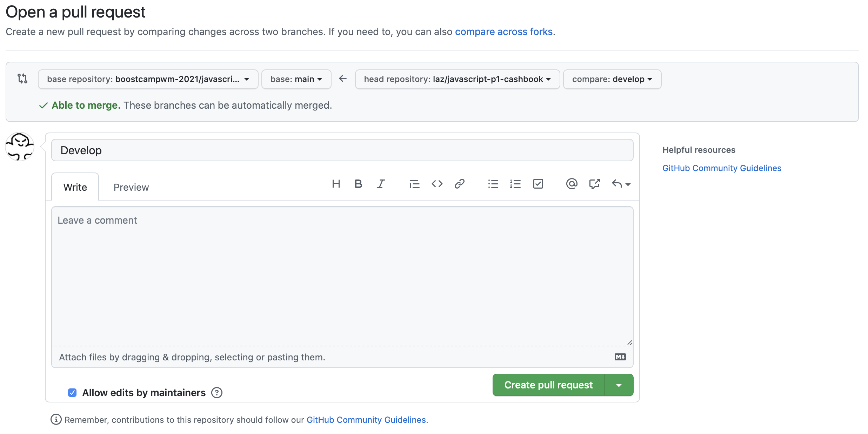868x434 pixels.
Task: Insert code formatting
Action: 437,184
